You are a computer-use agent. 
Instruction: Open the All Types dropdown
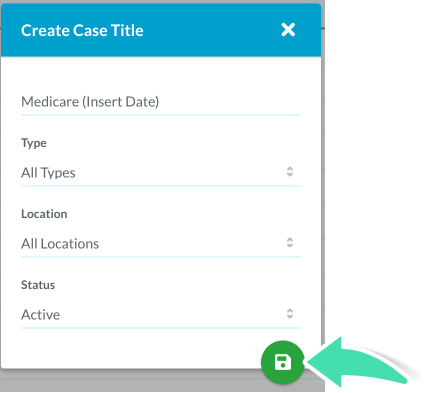point(161,173)
